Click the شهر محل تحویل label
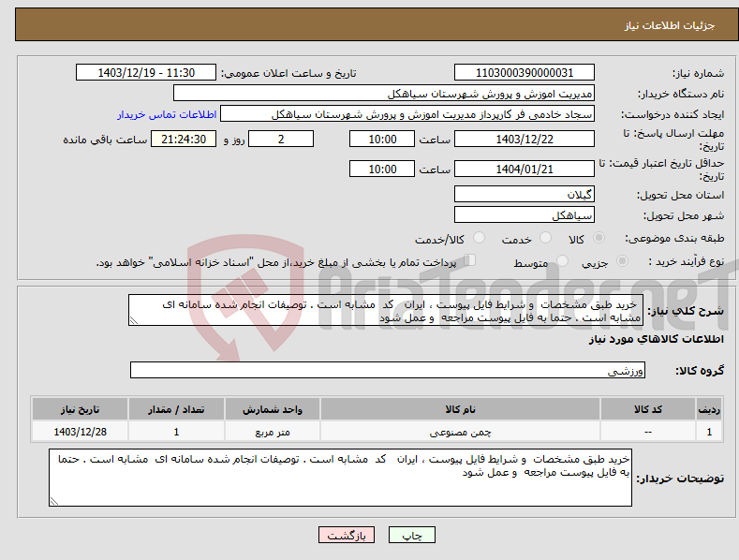Viewport: 739px width, 560px height. click(684, 215)
